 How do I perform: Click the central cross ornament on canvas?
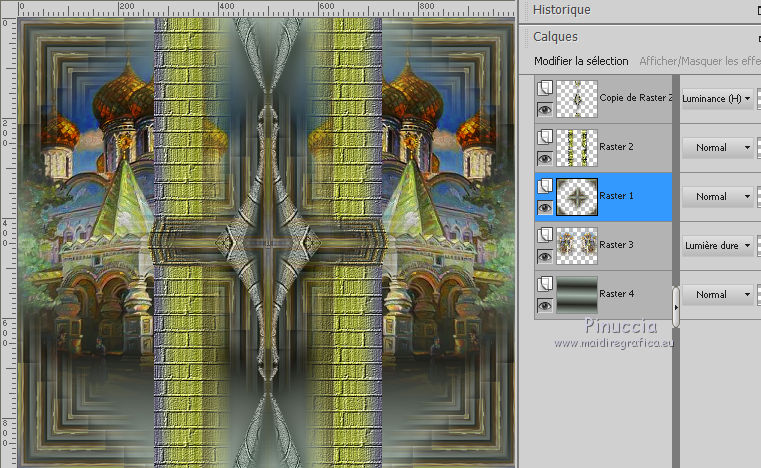267,243
